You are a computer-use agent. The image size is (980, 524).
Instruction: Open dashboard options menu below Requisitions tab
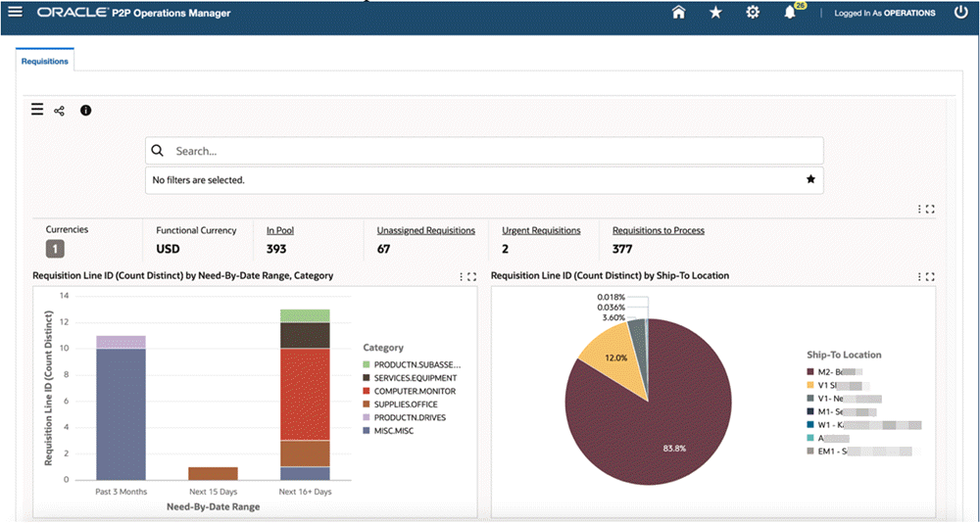pos(37,111)
